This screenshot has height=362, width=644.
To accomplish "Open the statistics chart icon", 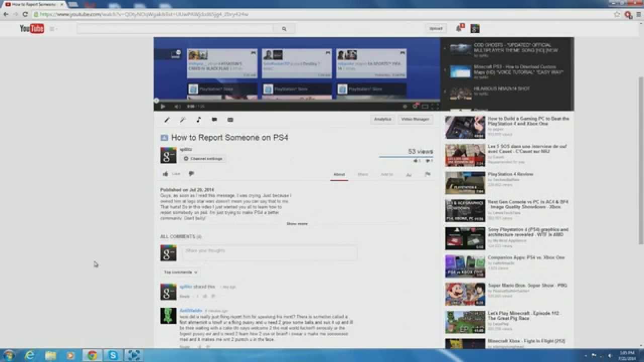I will pos(409,174).
